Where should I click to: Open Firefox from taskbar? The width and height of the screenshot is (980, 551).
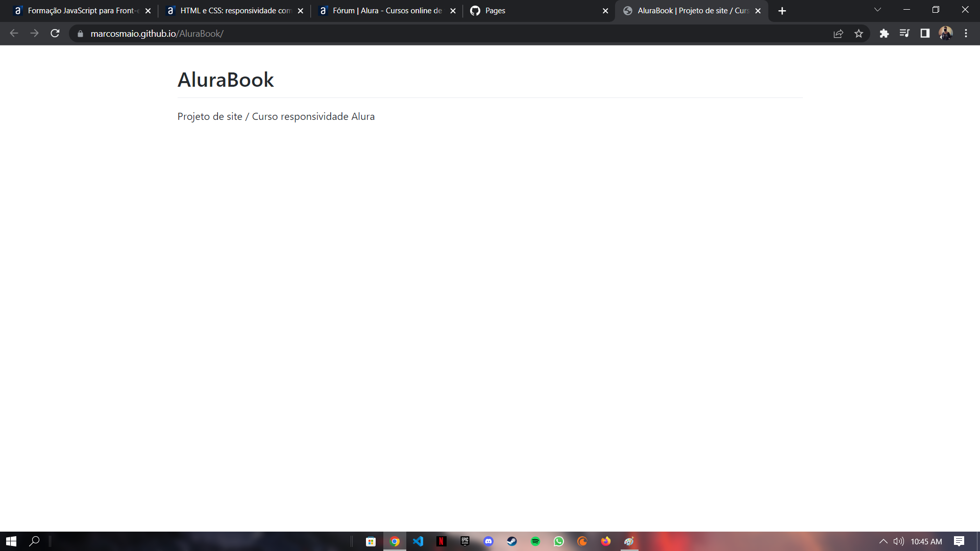(606, 541)
